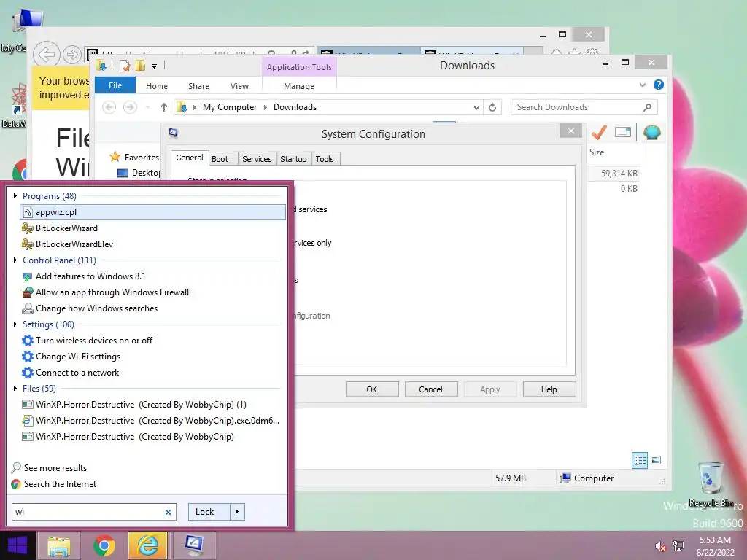The height and width of the screenshot is (560, 747).
Task: Expand the address bar history dropdown
Action: 476,108
